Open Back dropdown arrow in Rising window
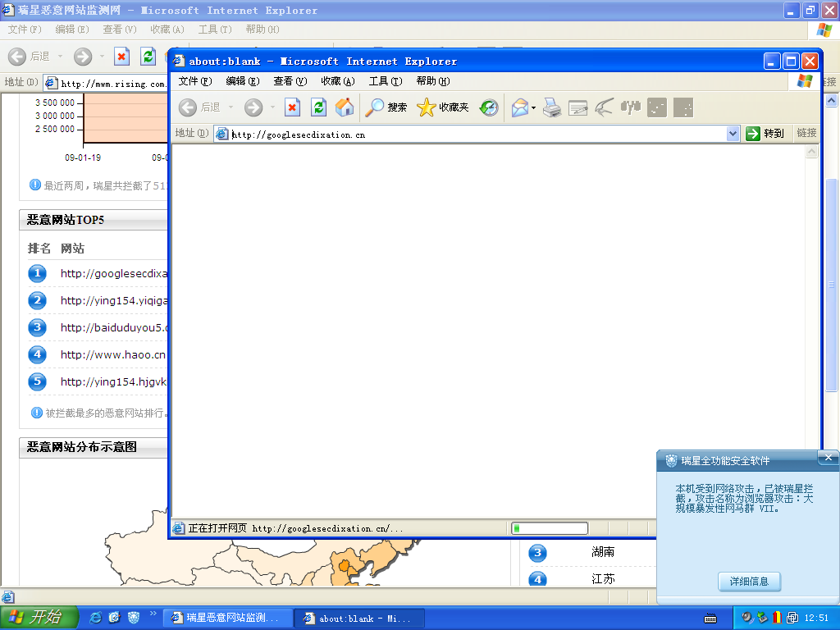 [60, 57]
